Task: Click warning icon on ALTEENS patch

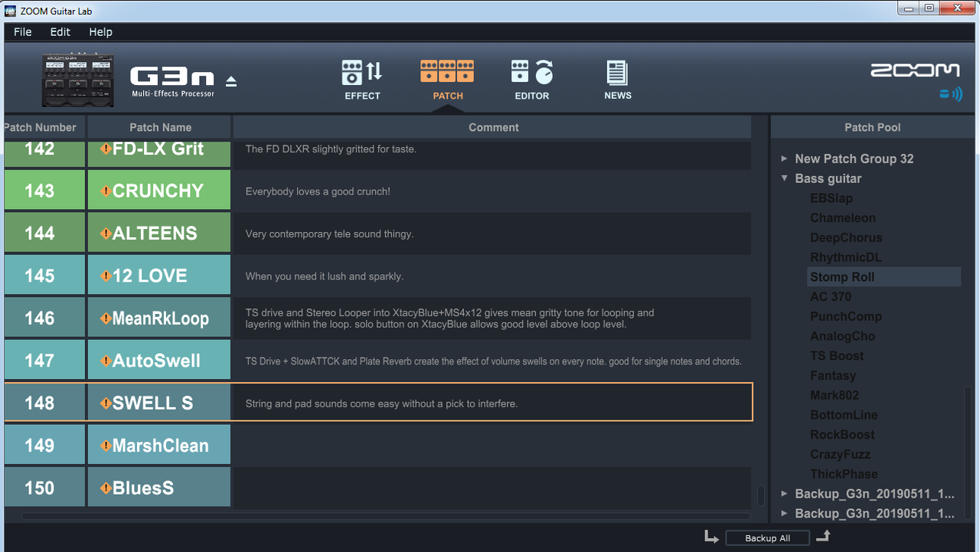Action: point(106,233)
